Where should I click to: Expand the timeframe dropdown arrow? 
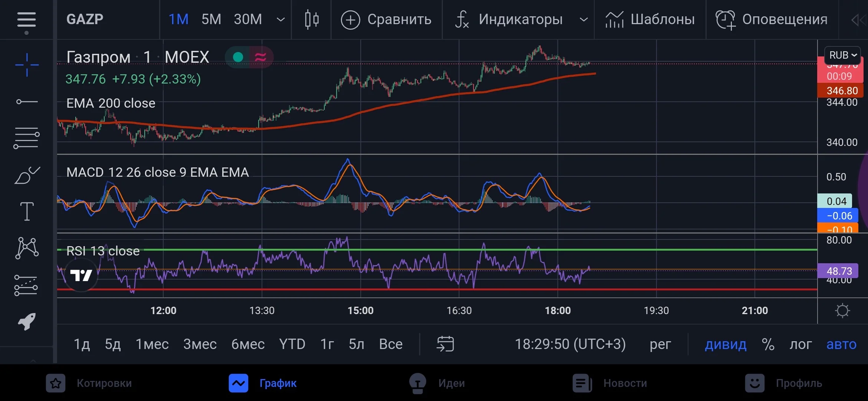point(281,19)
